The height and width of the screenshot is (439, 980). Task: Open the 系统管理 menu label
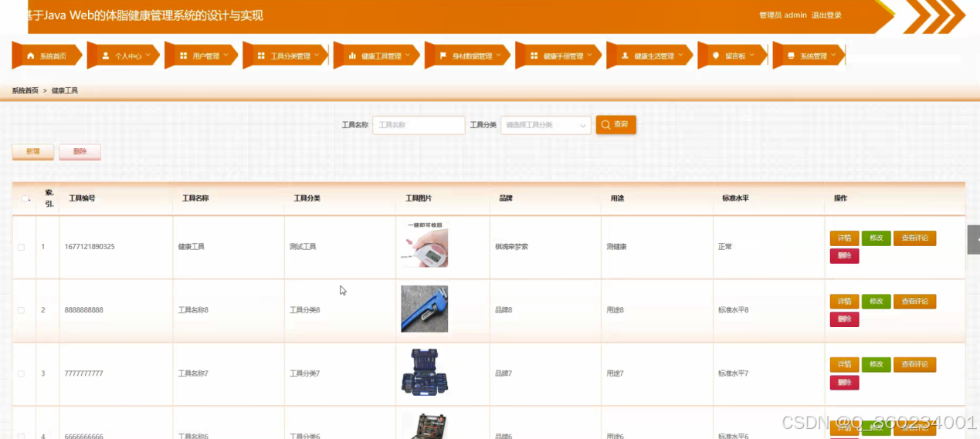813,56
